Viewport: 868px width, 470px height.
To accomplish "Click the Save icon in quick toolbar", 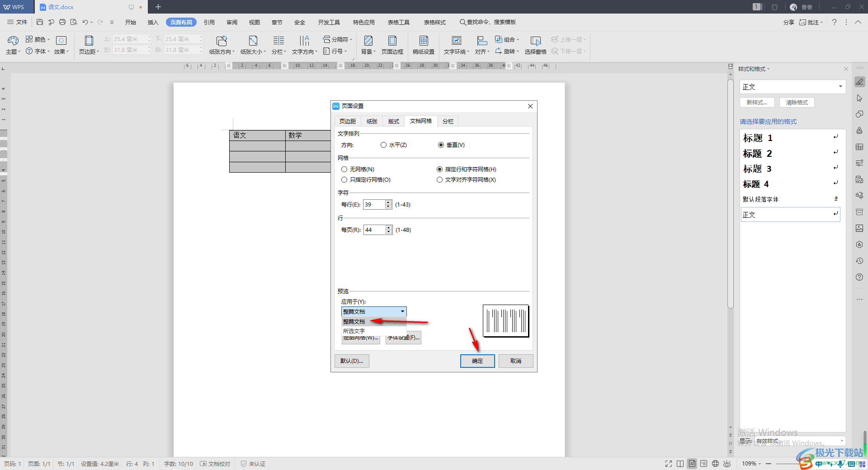I will click(40, 22).
